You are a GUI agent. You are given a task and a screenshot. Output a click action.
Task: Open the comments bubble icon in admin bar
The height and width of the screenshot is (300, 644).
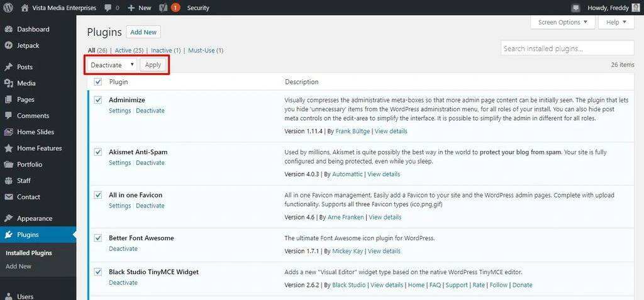tap(108, 8)
